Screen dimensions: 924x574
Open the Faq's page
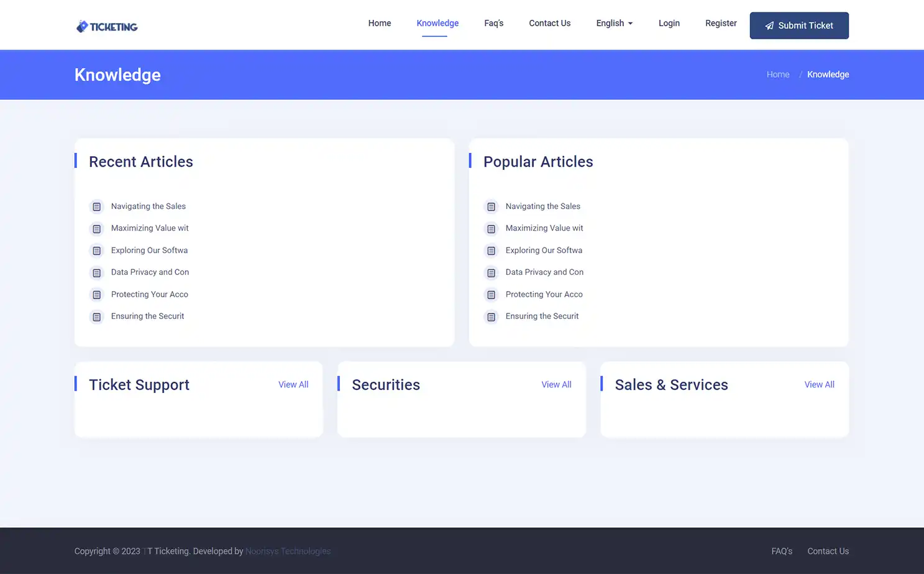tap(493, 23)
